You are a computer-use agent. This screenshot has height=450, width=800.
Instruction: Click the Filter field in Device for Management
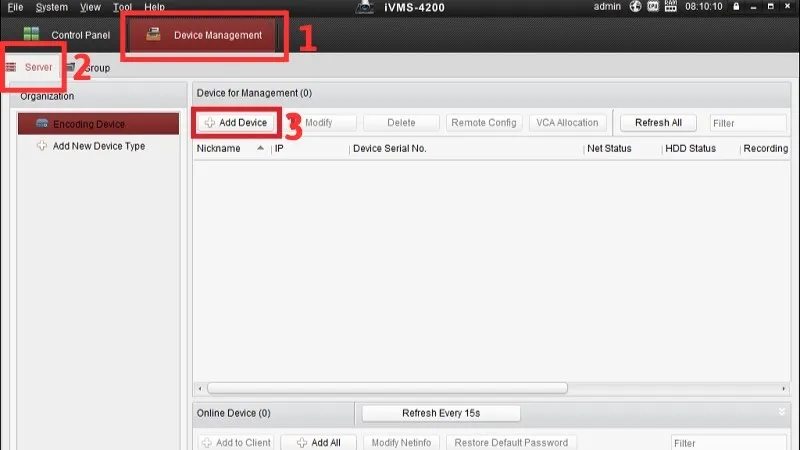(x=747, y=123)
